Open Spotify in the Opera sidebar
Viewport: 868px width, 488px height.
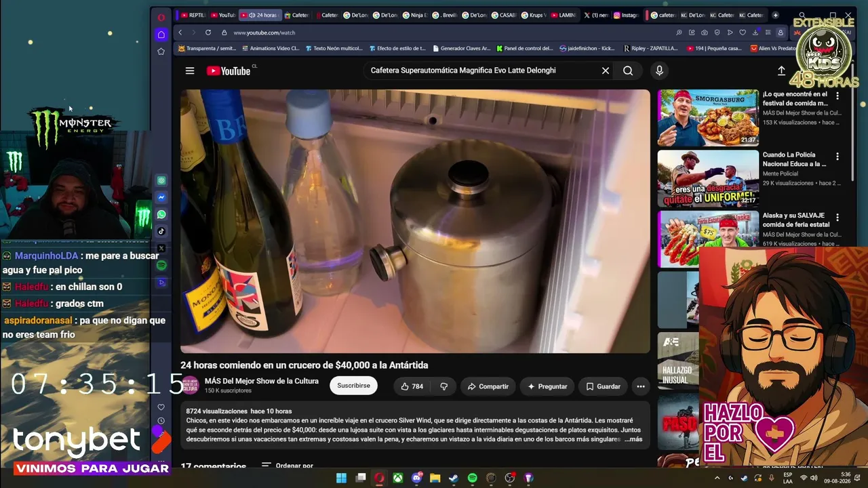161,266
